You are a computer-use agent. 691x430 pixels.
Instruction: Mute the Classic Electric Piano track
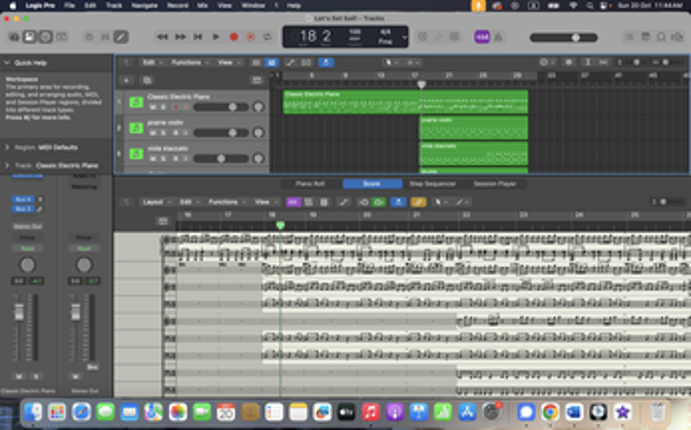pos(153,107)
